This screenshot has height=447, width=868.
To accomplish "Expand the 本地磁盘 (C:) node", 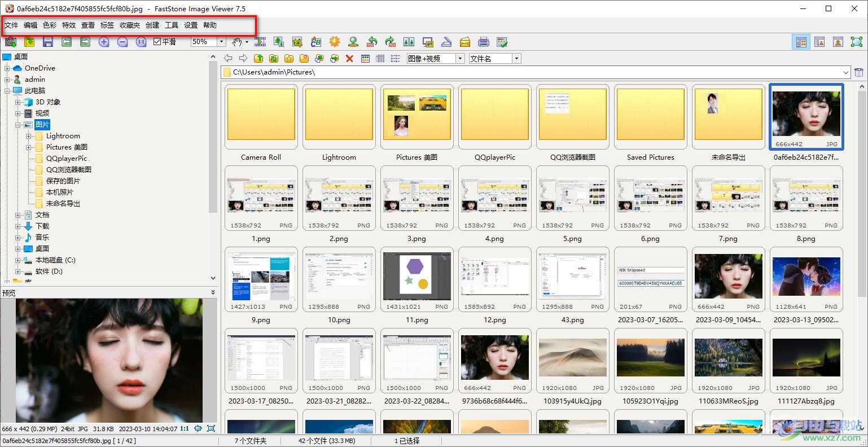I will click(18, 260).
